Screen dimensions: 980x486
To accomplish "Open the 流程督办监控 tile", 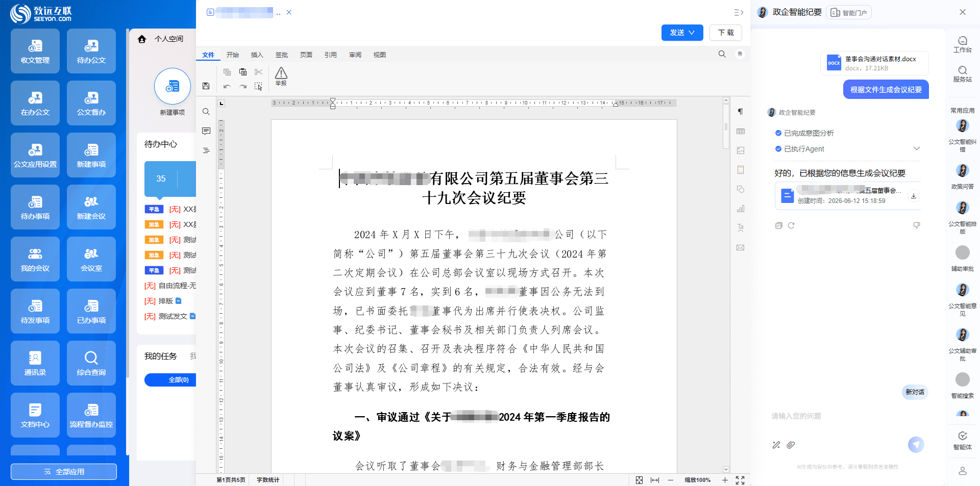I will 91,415.
